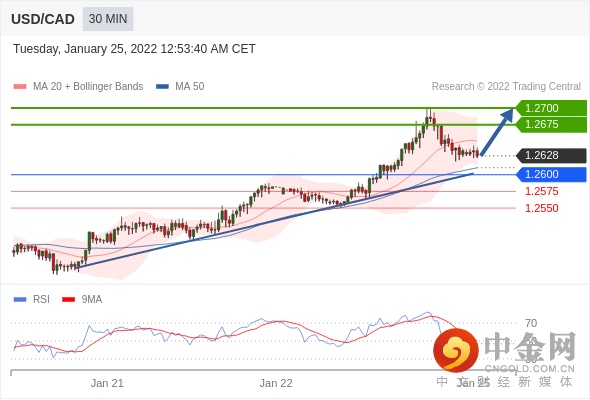
Task: Click the 'Jan 22' time axis label
Action: pyautogui.click(x=276, y=383)
